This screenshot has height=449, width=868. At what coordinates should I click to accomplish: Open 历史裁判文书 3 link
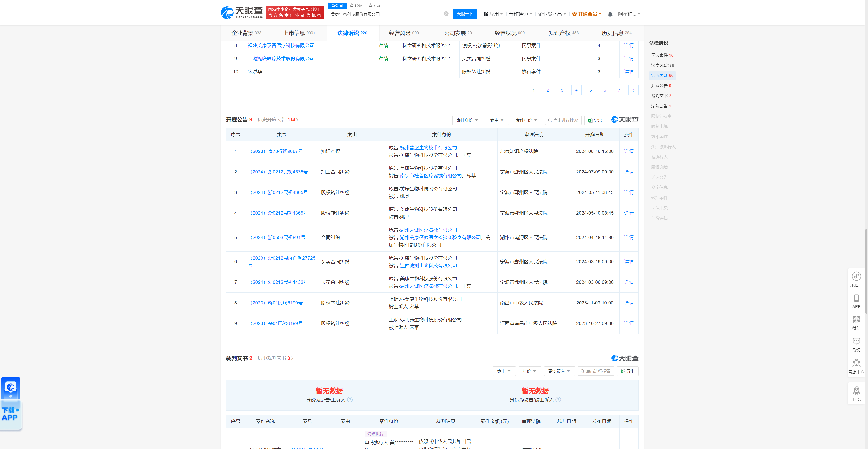pyautogui.click(x=275, y=358)
